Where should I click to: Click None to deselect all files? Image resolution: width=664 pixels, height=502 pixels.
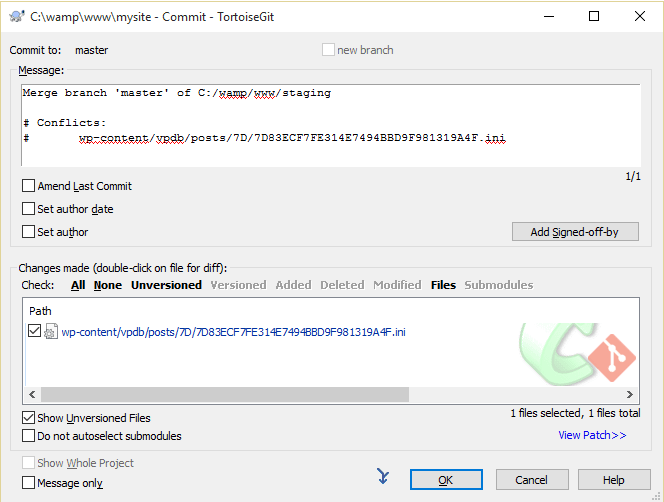[x=108, y=285]
